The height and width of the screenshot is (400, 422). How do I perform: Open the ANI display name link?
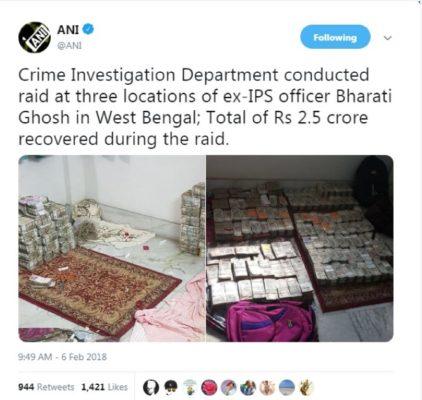68,30
